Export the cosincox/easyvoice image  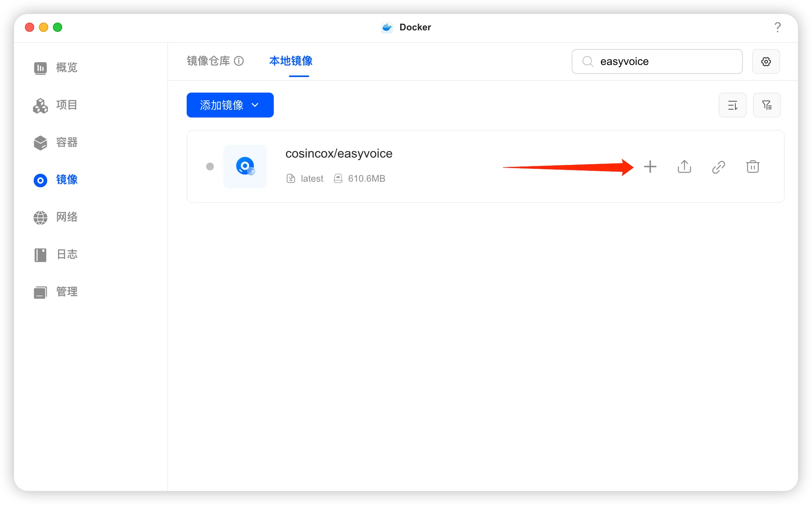[x=684, y=167]
